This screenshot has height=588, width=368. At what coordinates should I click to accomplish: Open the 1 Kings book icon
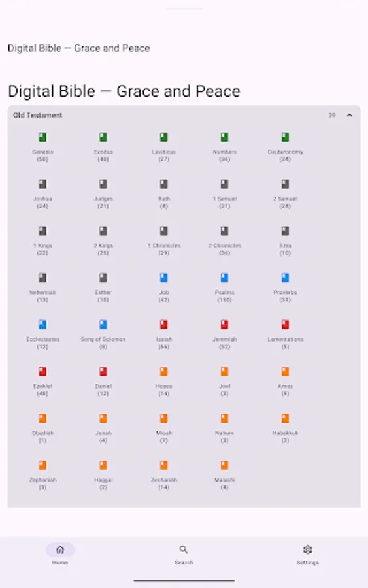click(x=42, y=231)
